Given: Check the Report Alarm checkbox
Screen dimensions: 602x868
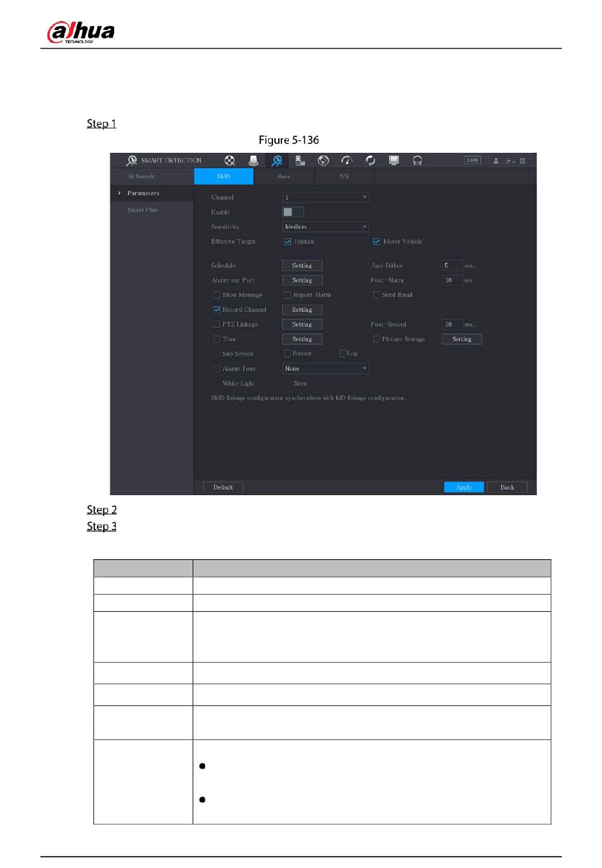Looking at the screenshot, I should pyautogui.click(x=288, y=295).
